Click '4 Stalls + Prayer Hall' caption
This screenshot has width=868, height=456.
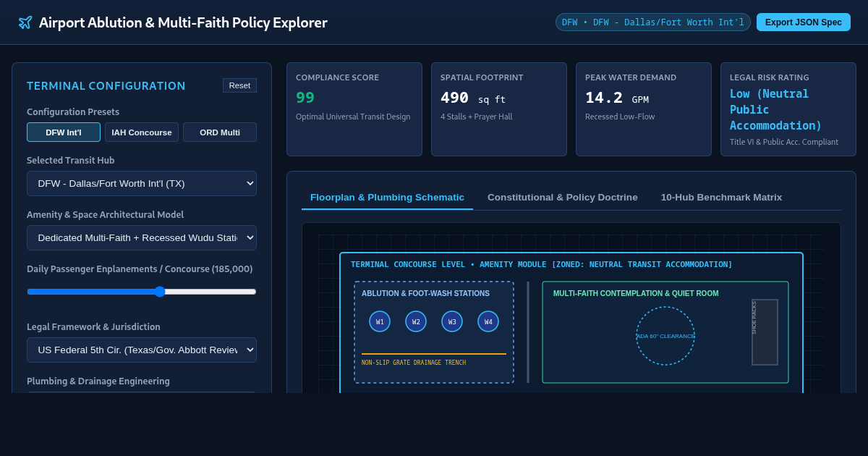pyautogui.click(x=476, y=117)
